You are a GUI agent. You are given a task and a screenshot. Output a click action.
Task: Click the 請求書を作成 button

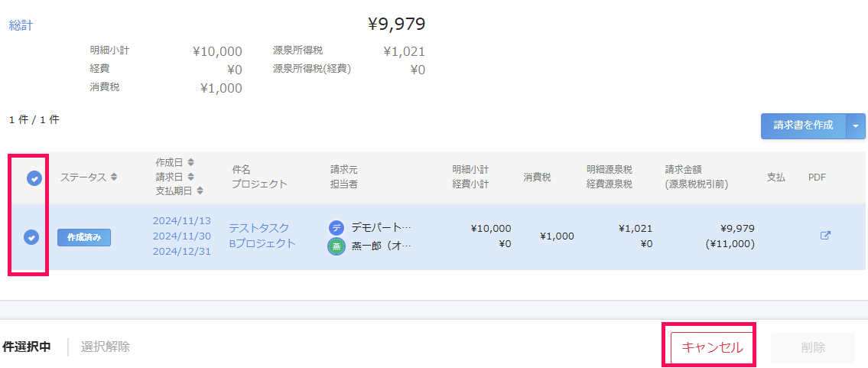click(803, 126)
